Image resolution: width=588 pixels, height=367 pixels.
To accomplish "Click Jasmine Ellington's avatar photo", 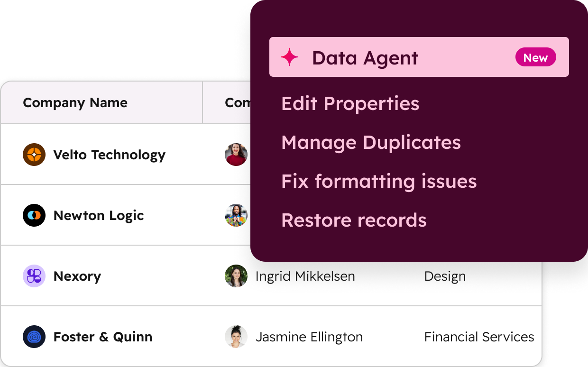I will click(x=236, y=337).
